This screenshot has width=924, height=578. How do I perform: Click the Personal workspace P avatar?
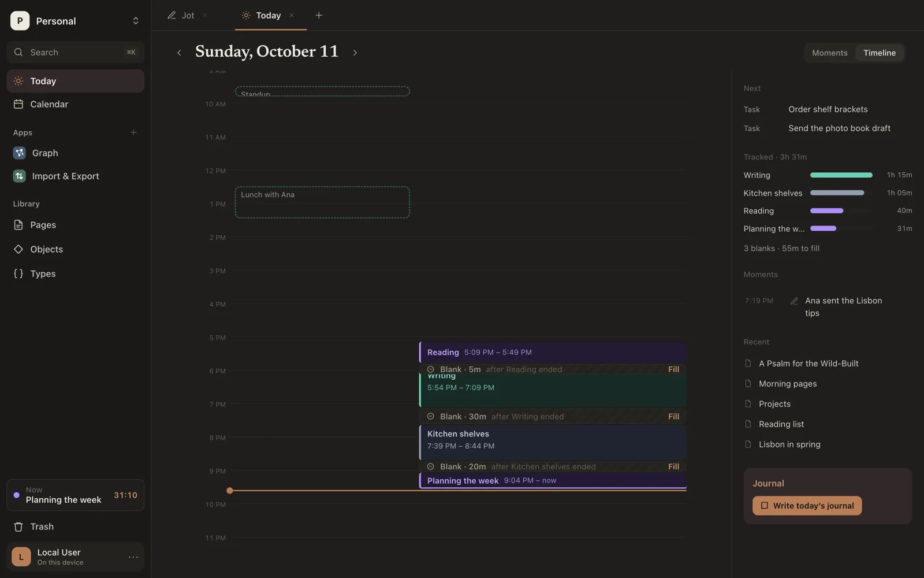(x=20, y=21)
